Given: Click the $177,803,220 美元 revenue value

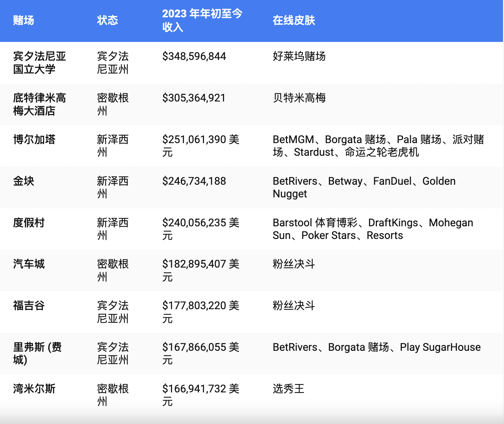Looking at the screenshot, I should coord(201,312).
